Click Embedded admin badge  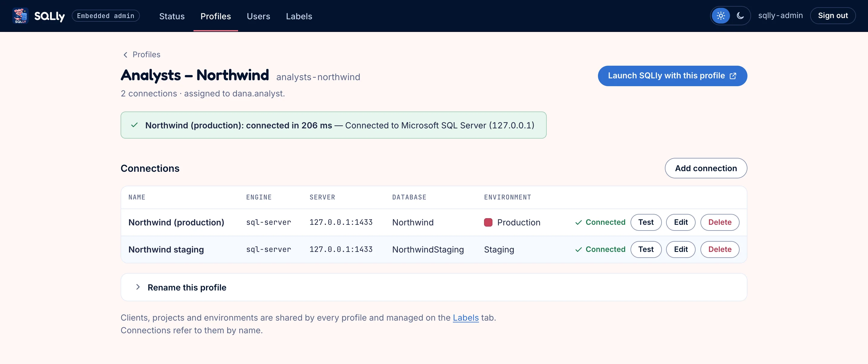pos(105,16)
